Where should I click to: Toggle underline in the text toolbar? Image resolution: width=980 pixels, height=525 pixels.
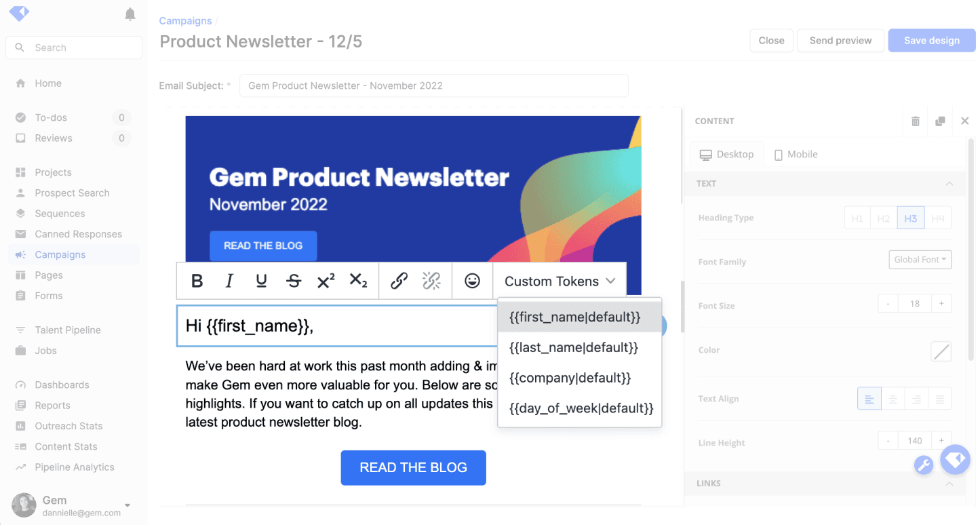(x=261, y=281)
